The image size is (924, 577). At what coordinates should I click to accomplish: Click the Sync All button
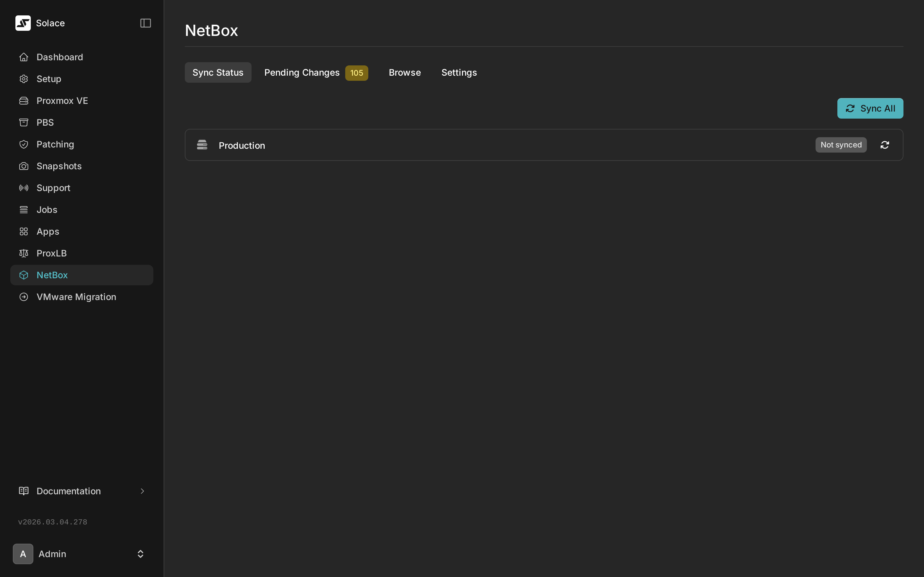click(870, 108)
